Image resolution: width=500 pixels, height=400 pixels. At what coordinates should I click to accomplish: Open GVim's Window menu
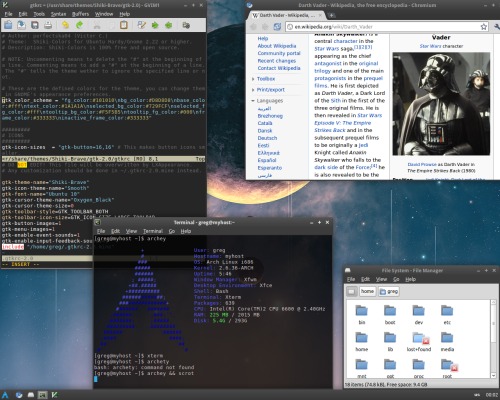104,14
